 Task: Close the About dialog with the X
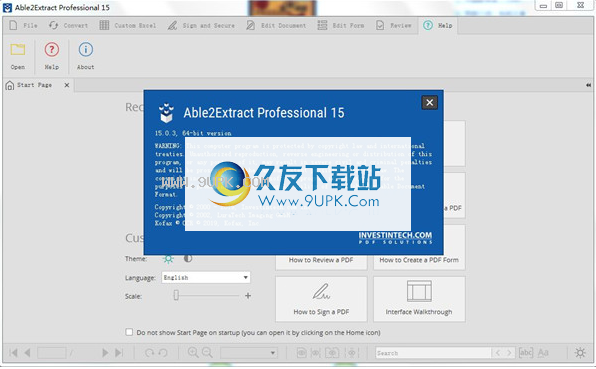(430, 102)
